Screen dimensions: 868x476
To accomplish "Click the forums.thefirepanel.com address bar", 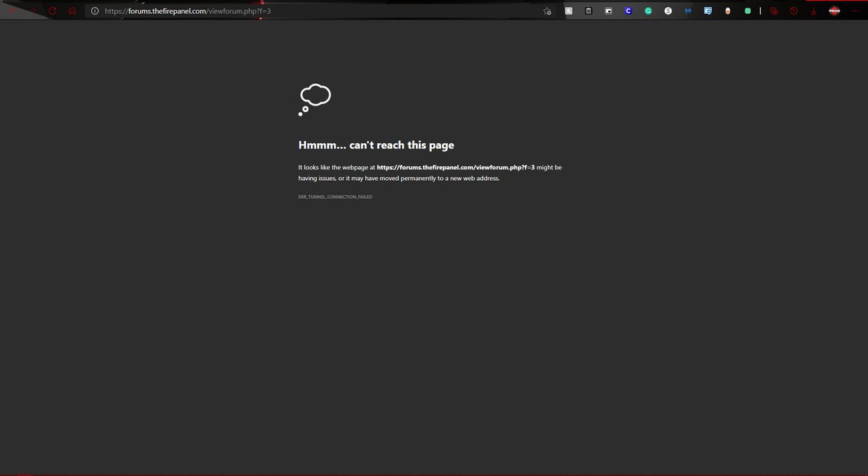I will pyautogui.click(x=318, y=11).
